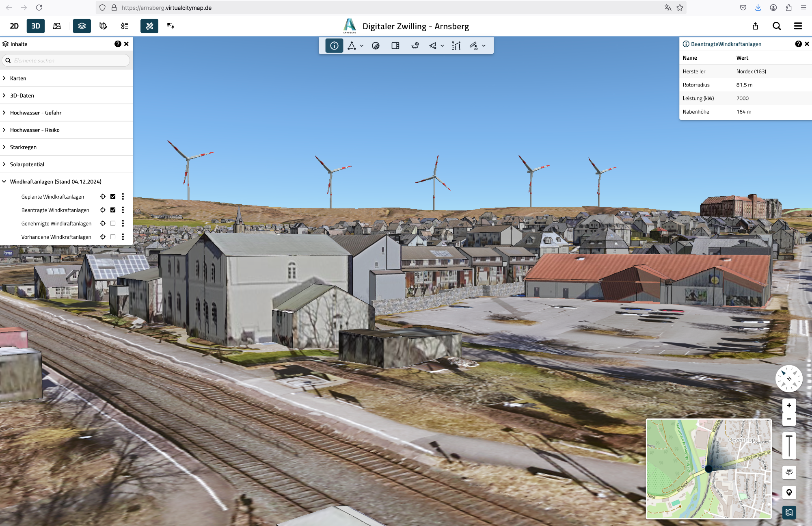This screenshot has width=812, height=526.
Task: Open the oblique imagery view
Action: point(57,26)
